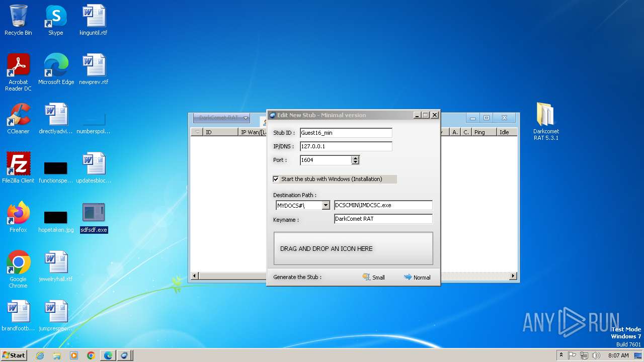644x362 pixels.
Task: Select the jewelryhall.rtf document icon
Action: tap(56, 266)
